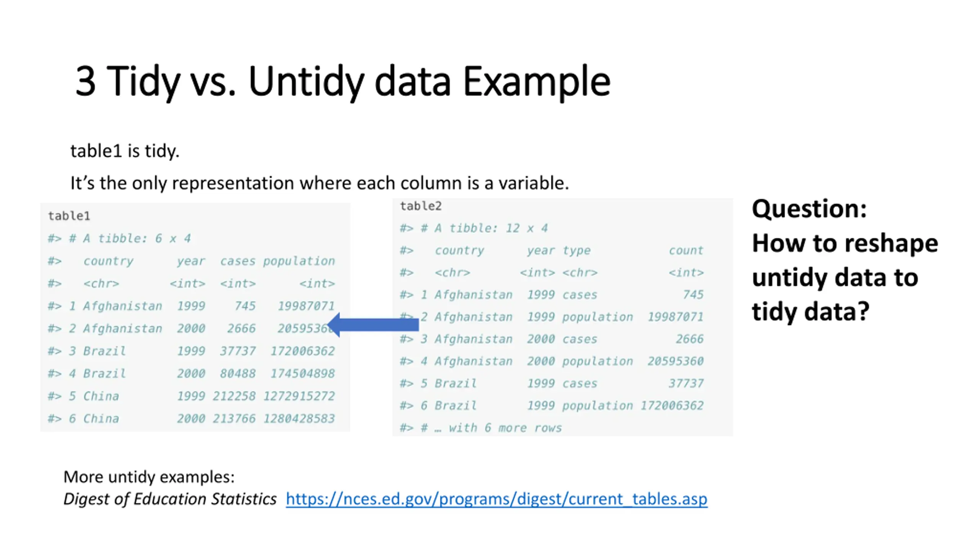
Task: Open the nces.ed.gov current tables link
Action: [x=497, y=499]
